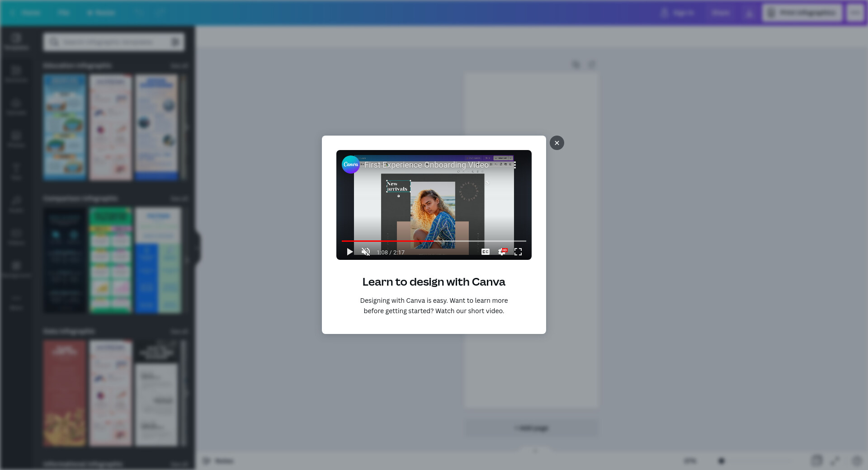Unmute the video sound
Viewport: 868px width, 470px height.
click(366, 252)
